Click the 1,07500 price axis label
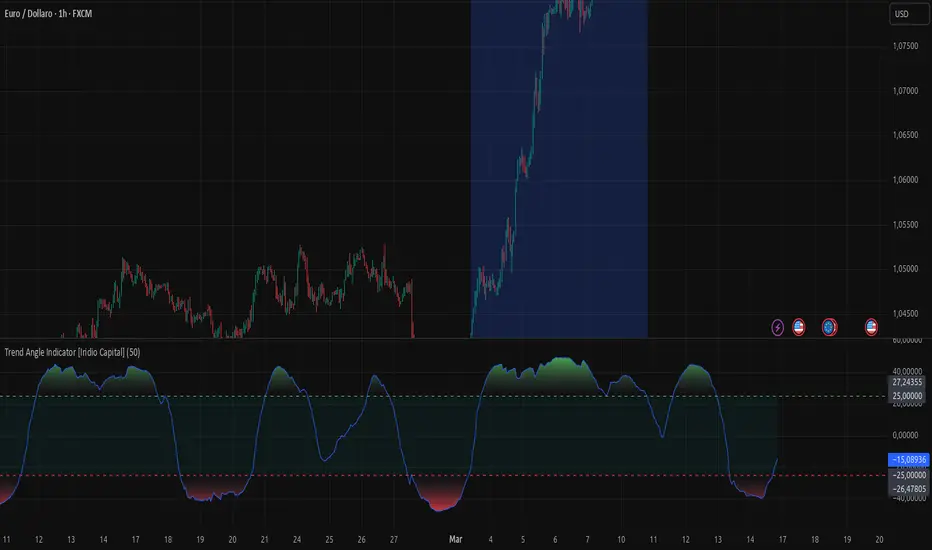 click(x=905, y=46)
